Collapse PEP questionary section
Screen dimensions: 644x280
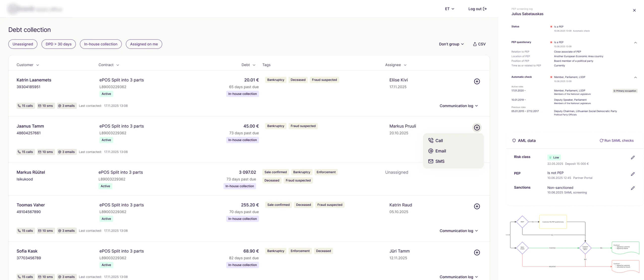pos(635,42)
